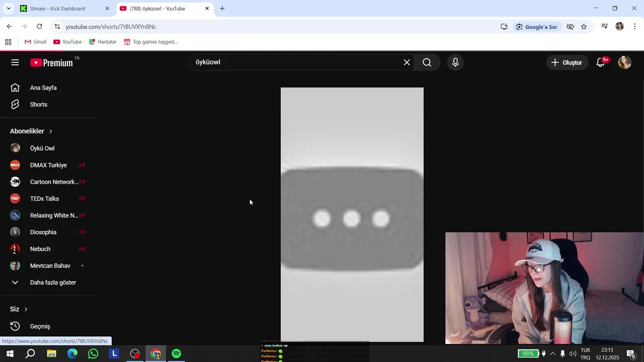Reload the current page
Image resolution: width=644 pixels, height=362 pixels.
coord(39,27)
